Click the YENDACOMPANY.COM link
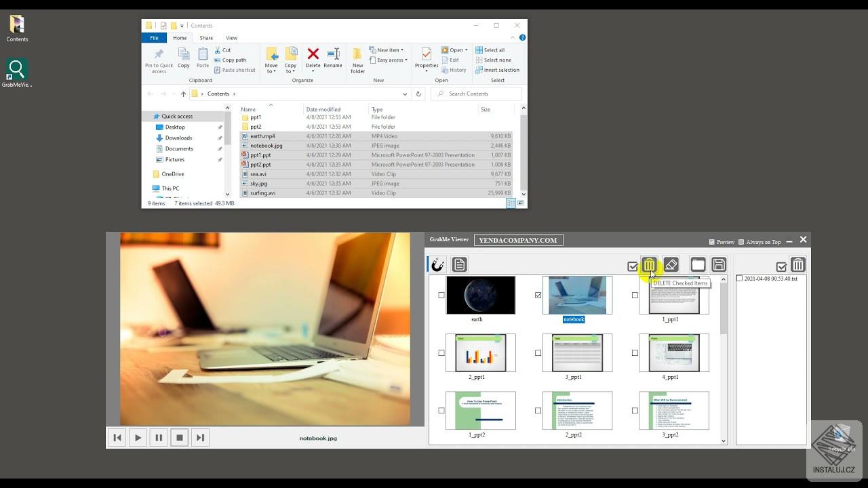Viewport: 868px width, 488px height. (518, 240)
